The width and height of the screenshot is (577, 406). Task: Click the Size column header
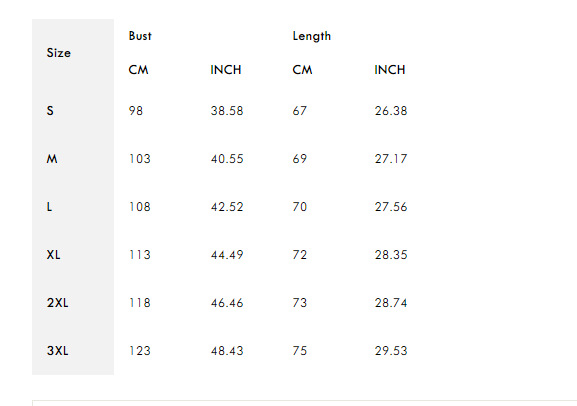[59, 53]
